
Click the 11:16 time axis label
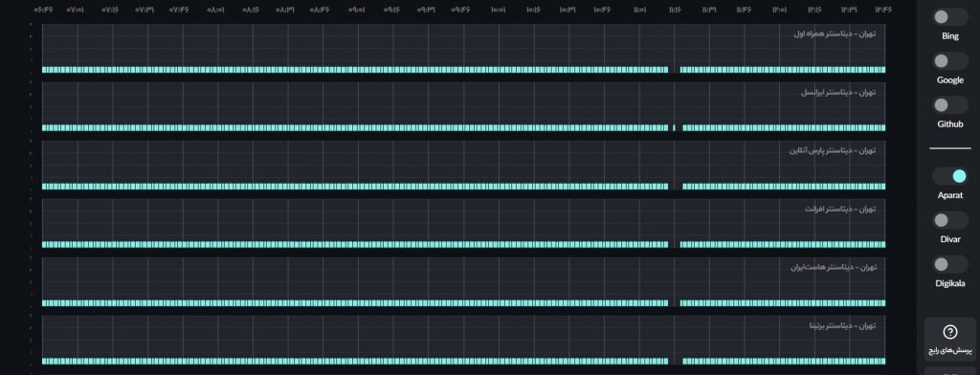(675, 10)
